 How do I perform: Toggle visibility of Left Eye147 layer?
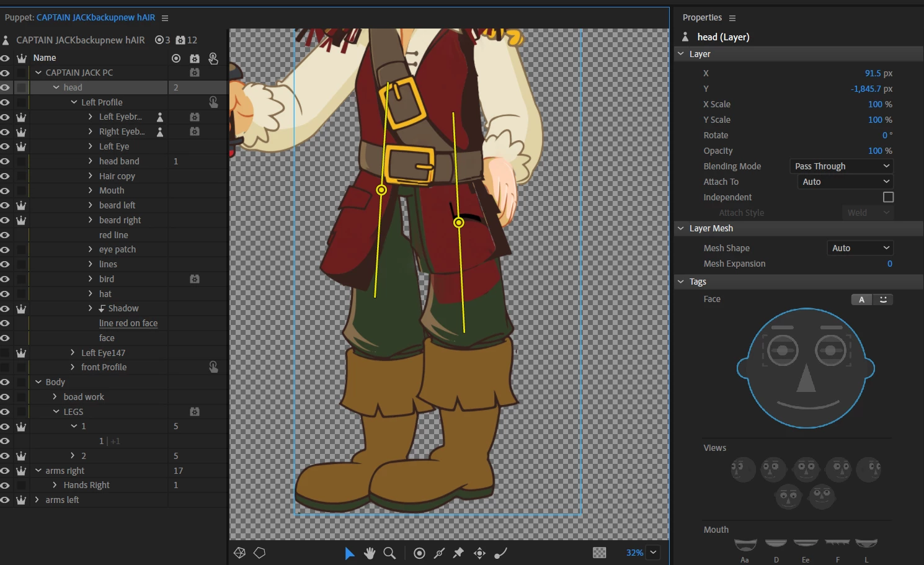[5, 353]
